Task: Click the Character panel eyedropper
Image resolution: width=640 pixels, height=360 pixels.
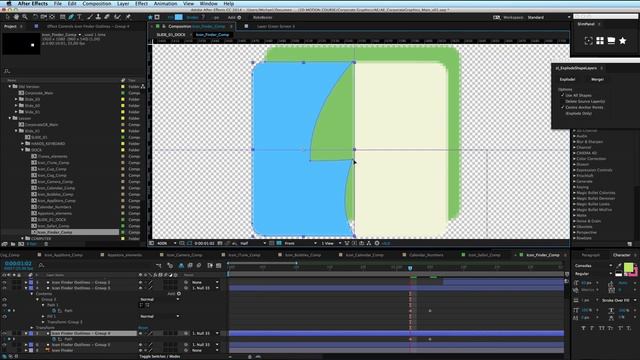Action: click(x=619, y=266)
